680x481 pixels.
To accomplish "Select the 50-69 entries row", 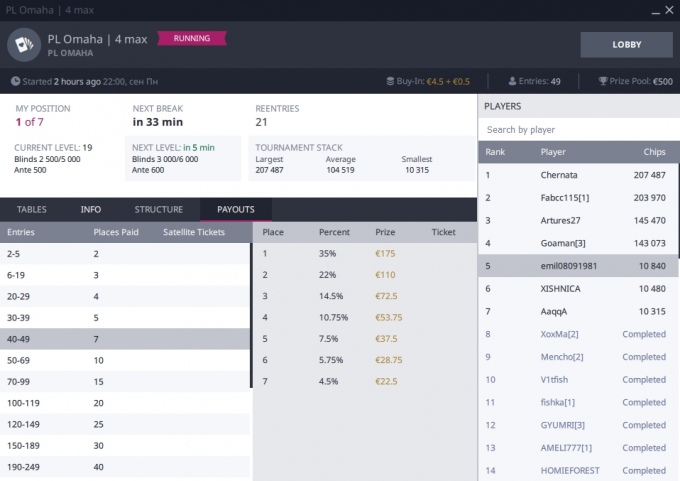I will coord(125,360).
